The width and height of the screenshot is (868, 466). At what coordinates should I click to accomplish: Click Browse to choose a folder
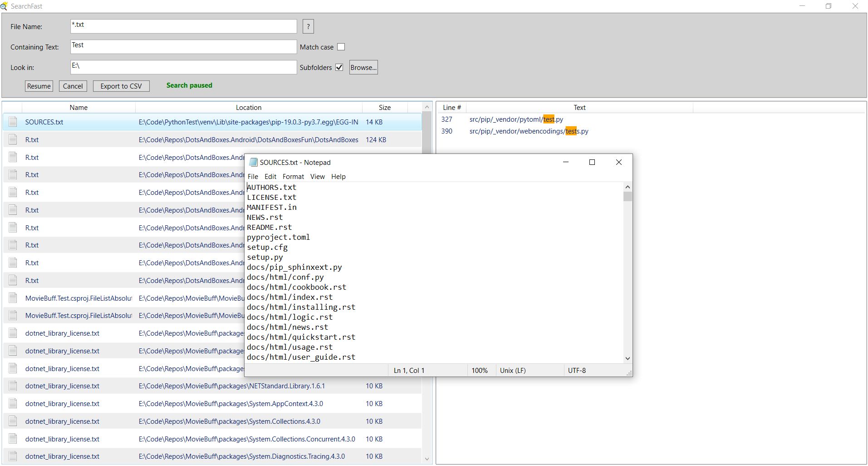(363, 67)
